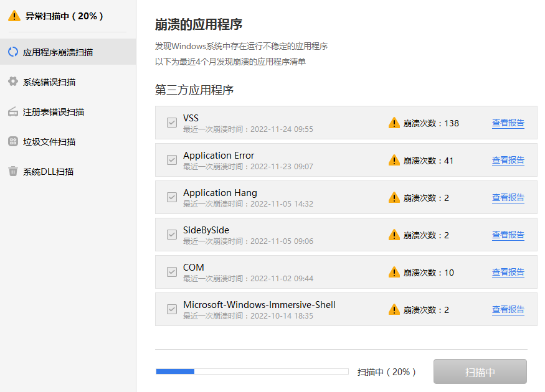545x392 pixels.
Task: Toggle the SideBySide checkbox
Action: [171, 235]
